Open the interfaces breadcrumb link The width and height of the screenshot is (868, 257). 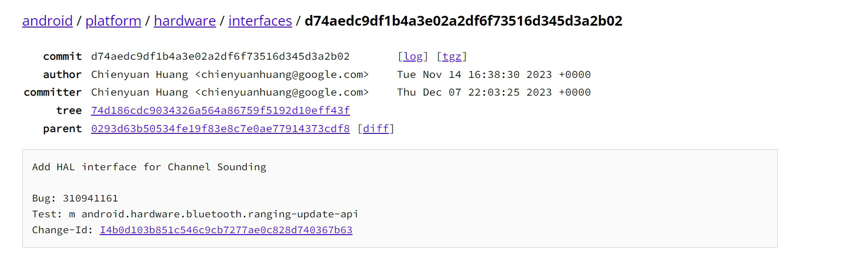coord(260,21)
